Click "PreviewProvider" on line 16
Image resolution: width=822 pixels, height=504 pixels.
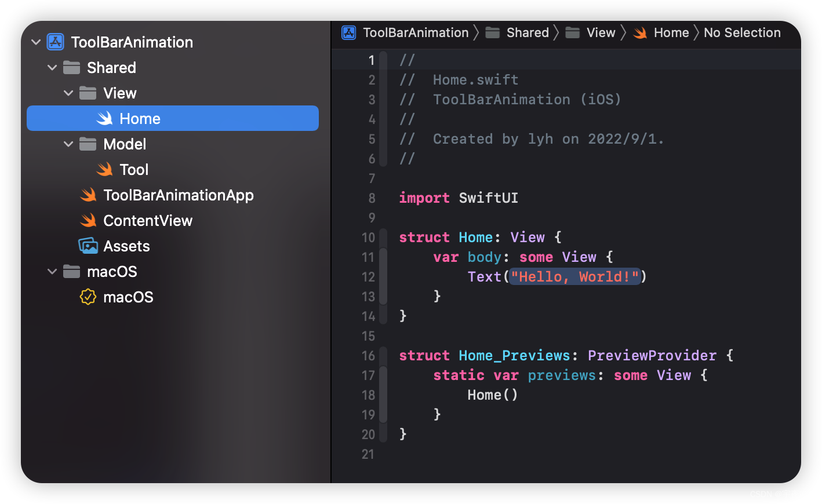tap(652, 356)
